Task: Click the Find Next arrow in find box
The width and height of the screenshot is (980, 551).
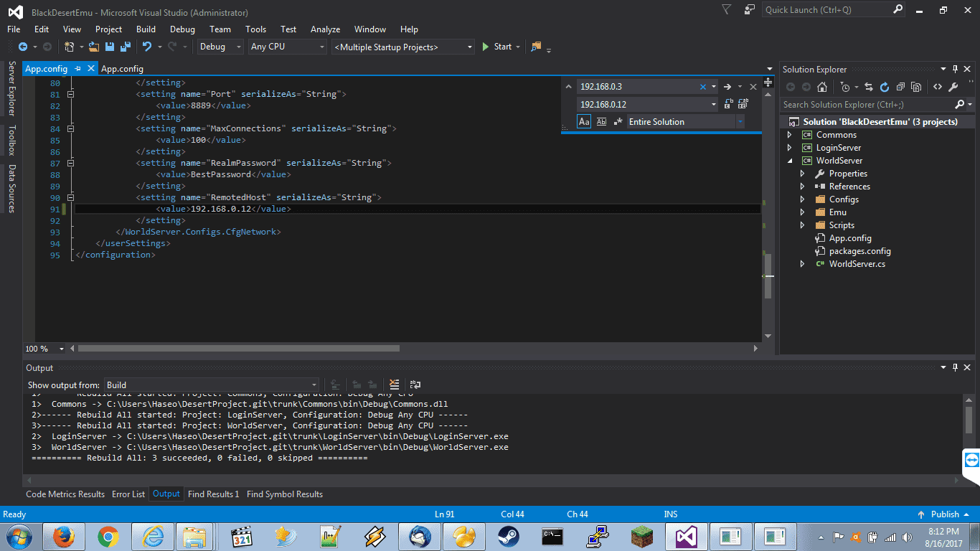Action: (x=727, y=86)
